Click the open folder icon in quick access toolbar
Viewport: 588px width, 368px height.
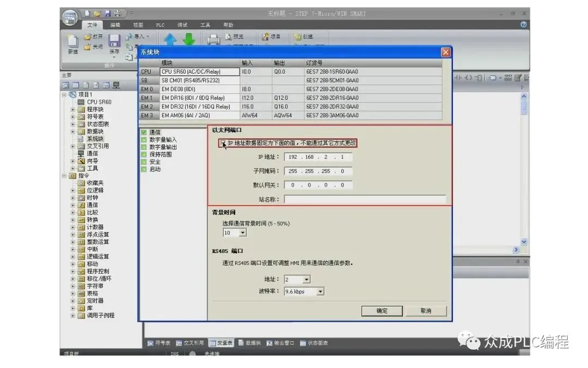97,14
